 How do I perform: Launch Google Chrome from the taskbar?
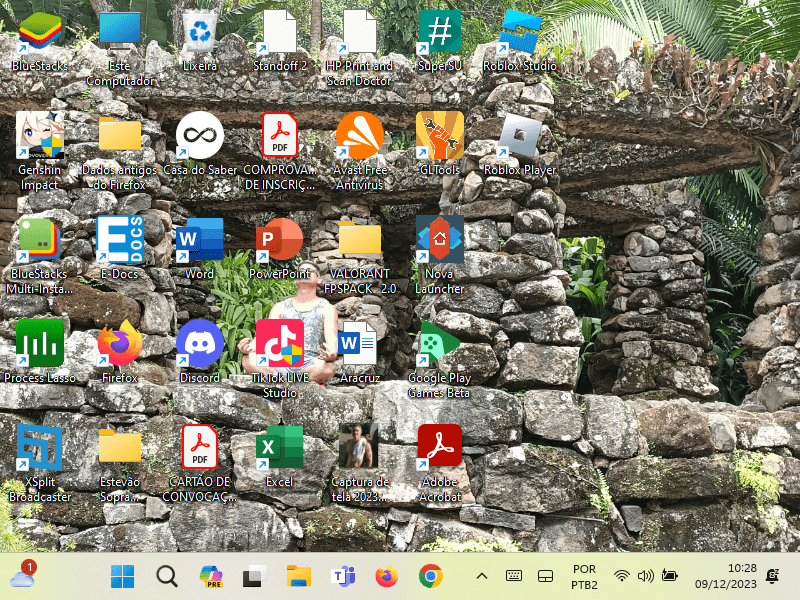[x=431, y=577]
